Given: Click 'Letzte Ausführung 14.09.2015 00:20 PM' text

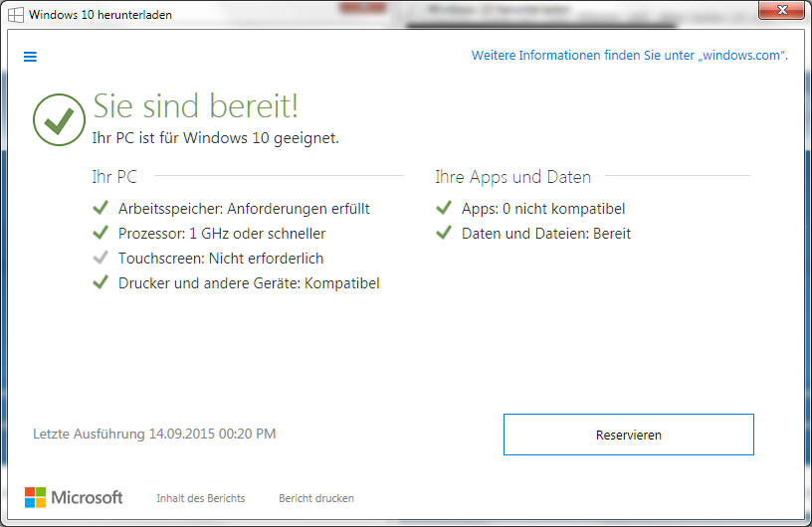Looking at the screenshot, I should click(154, 434).
